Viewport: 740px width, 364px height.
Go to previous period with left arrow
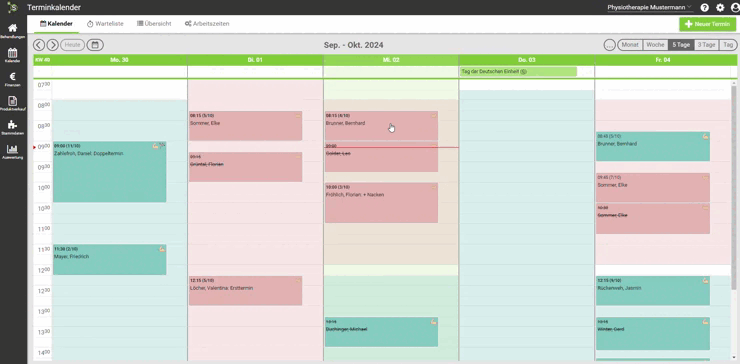click(x=39, y=45)
